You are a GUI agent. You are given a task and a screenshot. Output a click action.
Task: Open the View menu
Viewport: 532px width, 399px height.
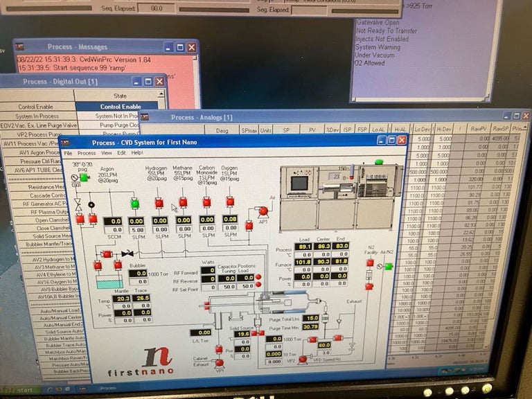106,153
